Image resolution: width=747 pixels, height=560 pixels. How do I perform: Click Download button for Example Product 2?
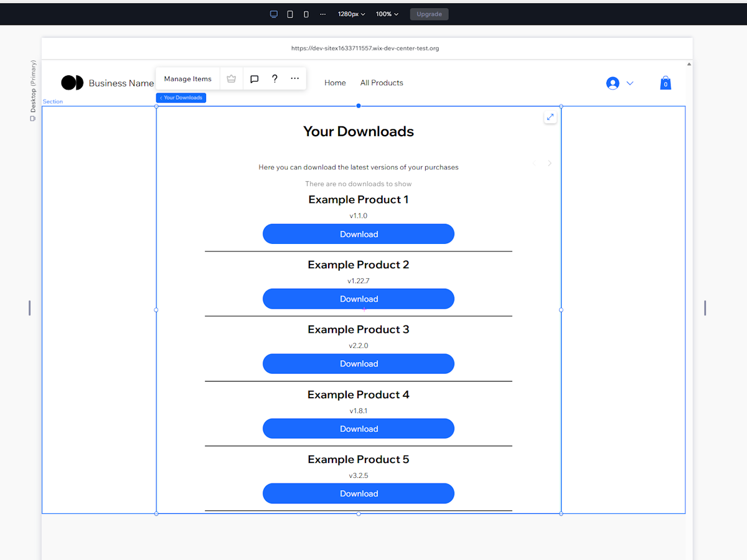pos(359,299)
